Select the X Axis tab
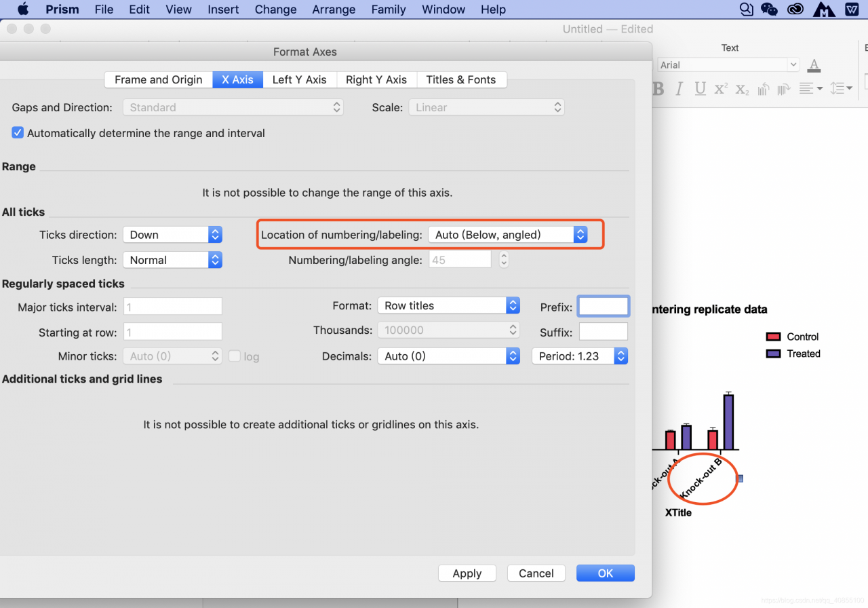Screen dimensions: 868x608 pyautogui.click(x=237, y=79)
